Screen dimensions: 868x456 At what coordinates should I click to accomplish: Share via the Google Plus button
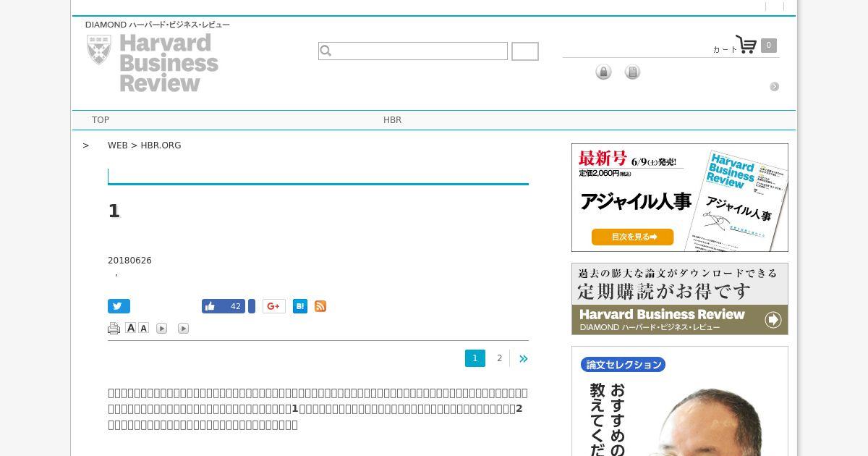tap(274, 306)
